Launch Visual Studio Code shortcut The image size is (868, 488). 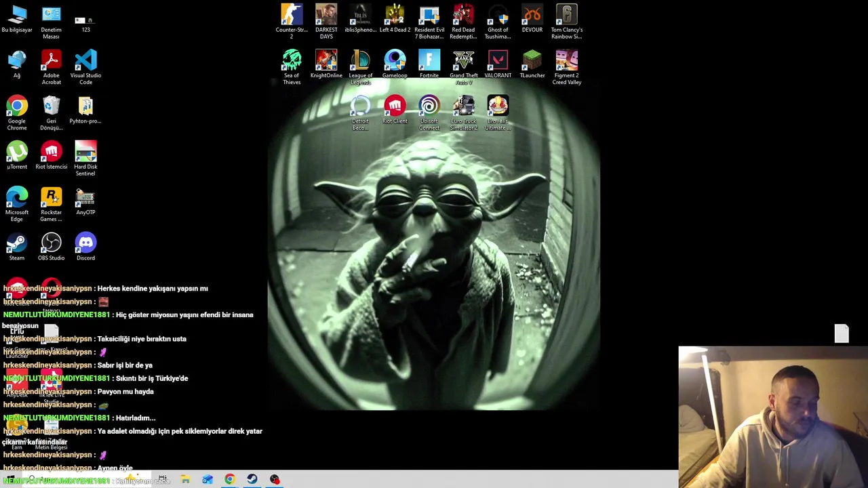85,68
